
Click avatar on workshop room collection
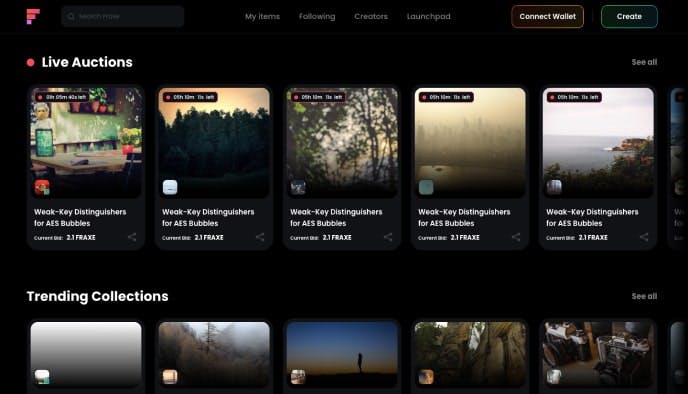[554, 376]
